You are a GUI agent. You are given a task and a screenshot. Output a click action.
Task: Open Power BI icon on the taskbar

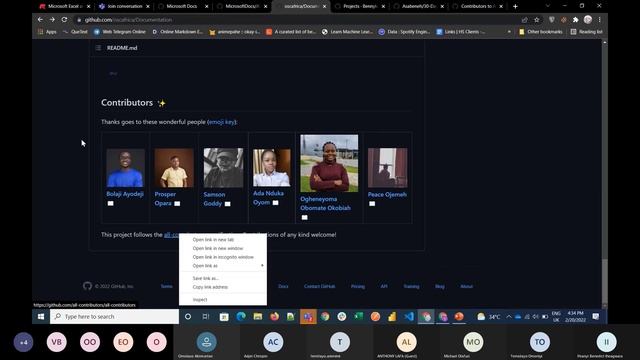[392, 316]
